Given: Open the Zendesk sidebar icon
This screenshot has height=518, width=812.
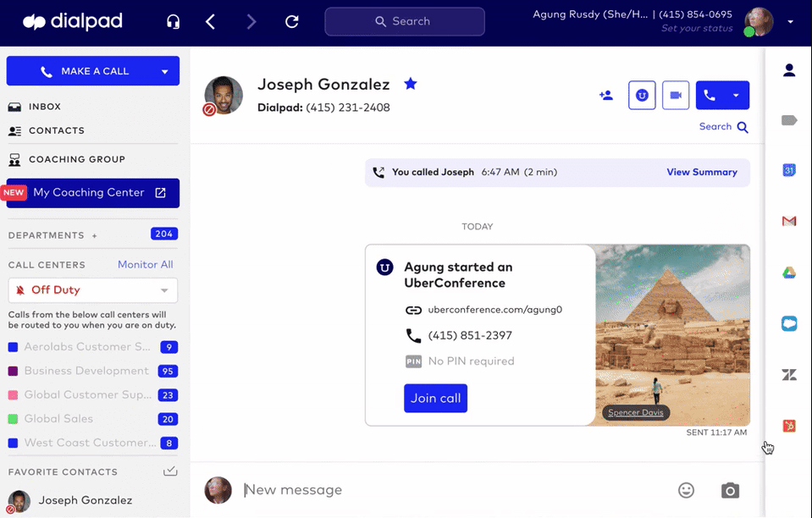Looking at the screenshot, I should click(x=789, y=375).
